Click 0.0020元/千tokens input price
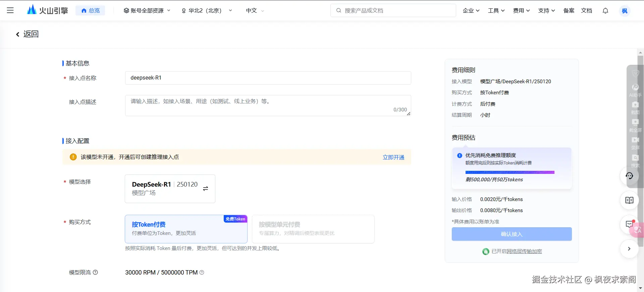Viewport: 644px width, 292px height. (x=501, y=199)
